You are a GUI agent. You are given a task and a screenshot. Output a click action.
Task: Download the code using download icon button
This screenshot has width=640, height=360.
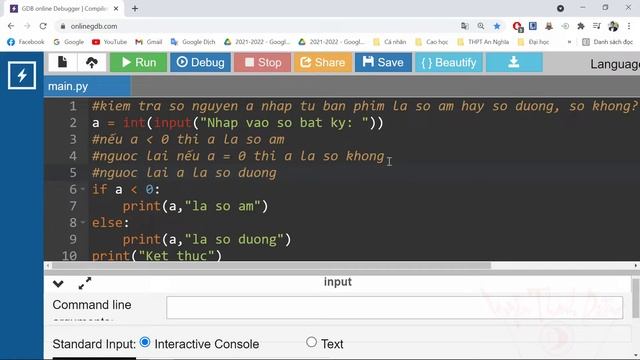click(514, 62)
